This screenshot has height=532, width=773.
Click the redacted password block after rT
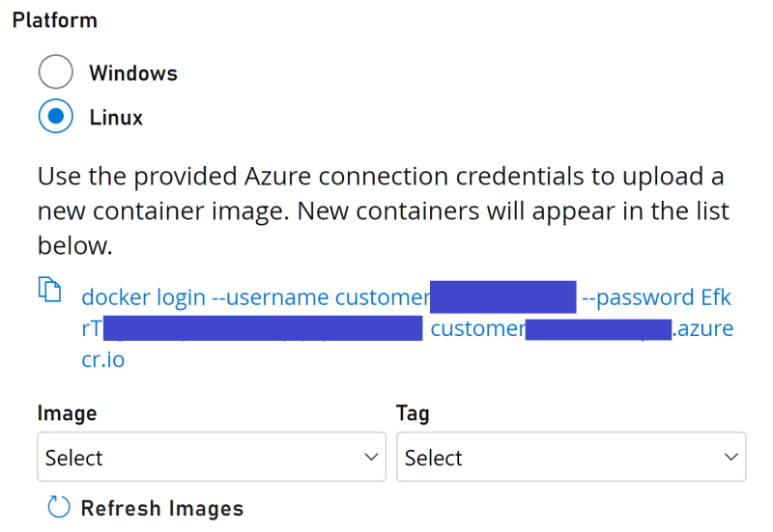pos(263,328)
